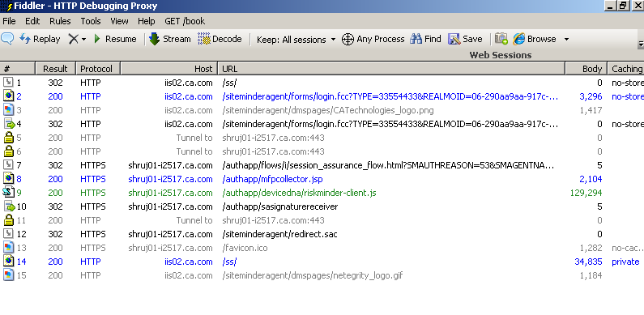The image size is (644, 315).
Task: Select session 7 redirect icon
Action: click(x=9, y=165)
